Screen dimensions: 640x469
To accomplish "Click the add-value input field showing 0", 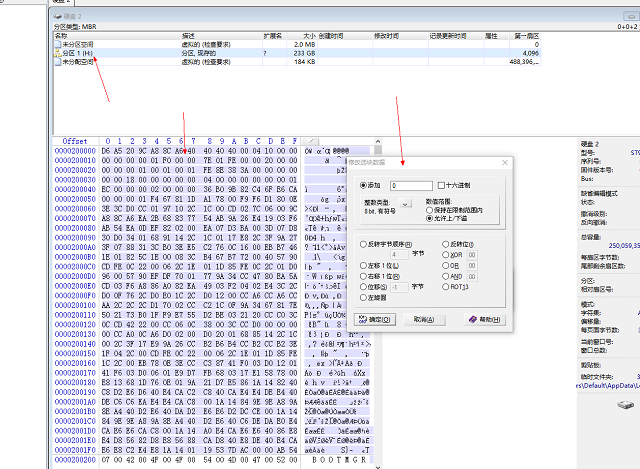I will point(411,186).
